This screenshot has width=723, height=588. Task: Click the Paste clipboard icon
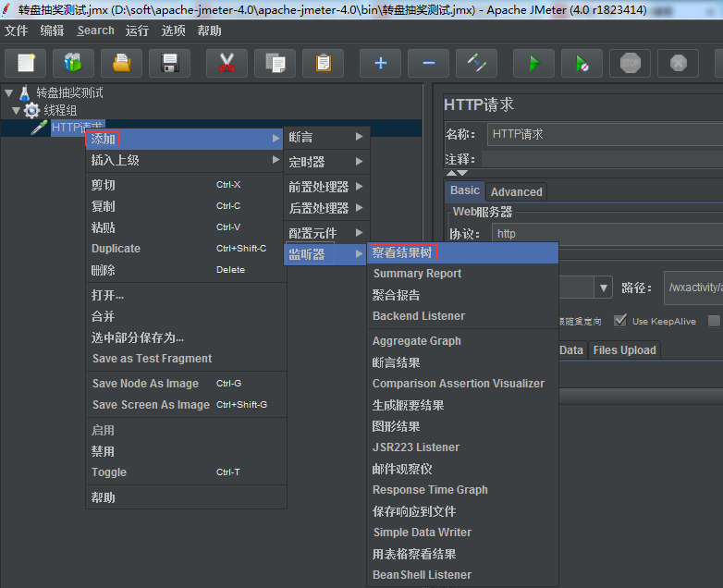[323, 63]
